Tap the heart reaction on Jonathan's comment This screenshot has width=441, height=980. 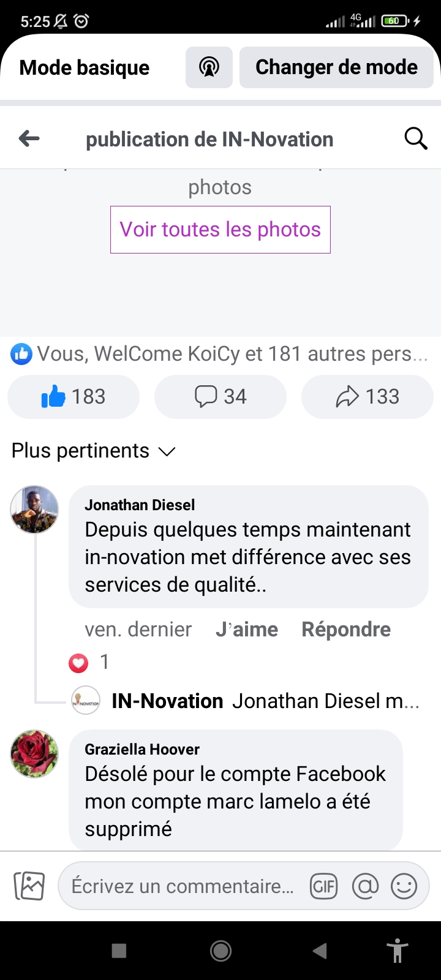(x=78, y=662)
